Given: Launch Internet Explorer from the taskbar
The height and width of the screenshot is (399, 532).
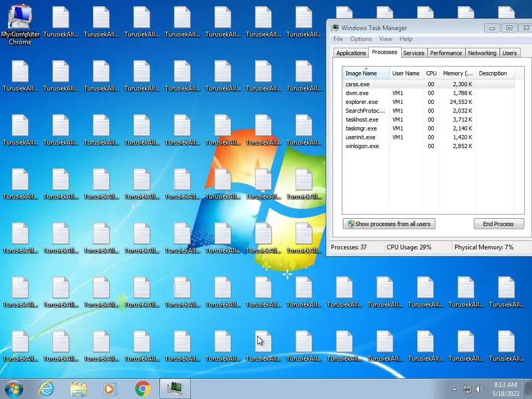Looking at the screenshot, I should click(x=46, y=389).
